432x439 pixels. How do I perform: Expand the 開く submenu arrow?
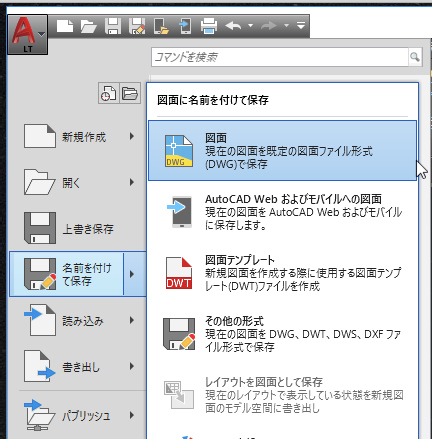132,182
